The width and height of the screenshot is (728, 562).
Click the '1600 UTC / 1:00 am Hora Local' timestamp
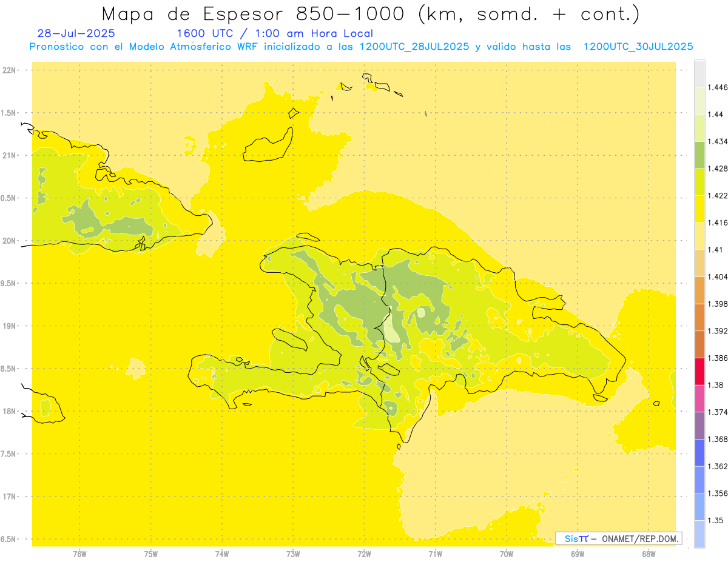[275, 33]
